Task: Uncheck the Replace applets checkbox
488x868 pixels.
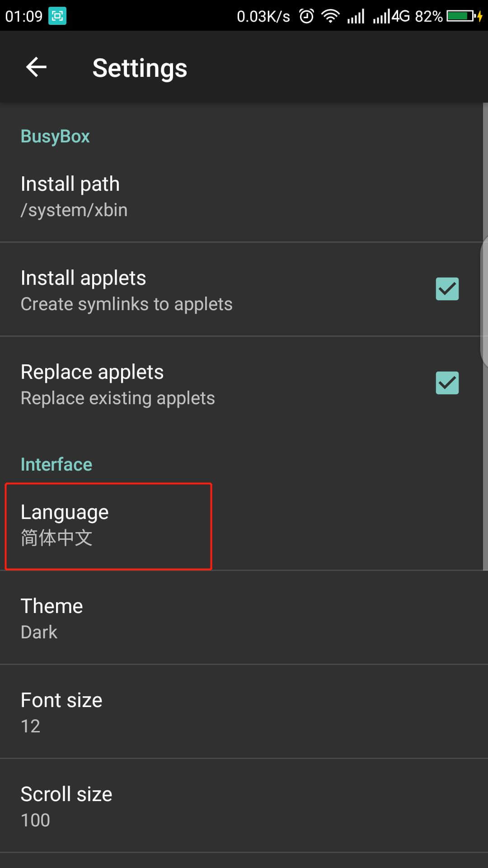Action: [x=447, y=383]
